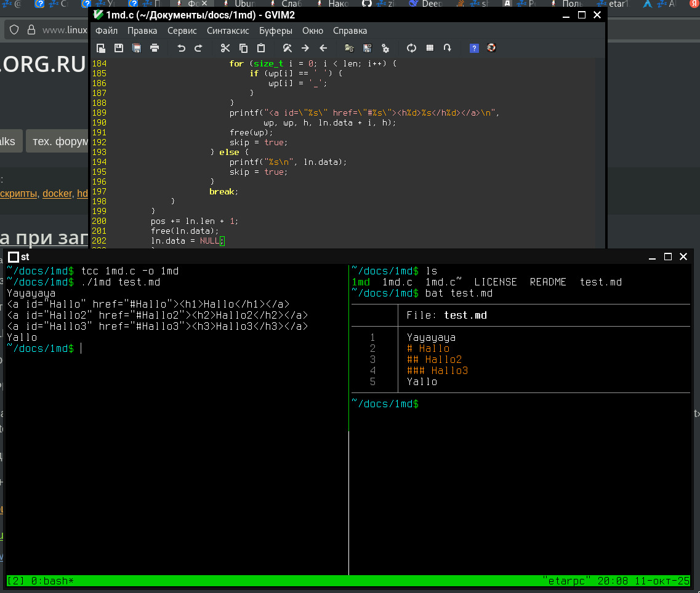Print the buffer using the printer icon

point(155,48)
